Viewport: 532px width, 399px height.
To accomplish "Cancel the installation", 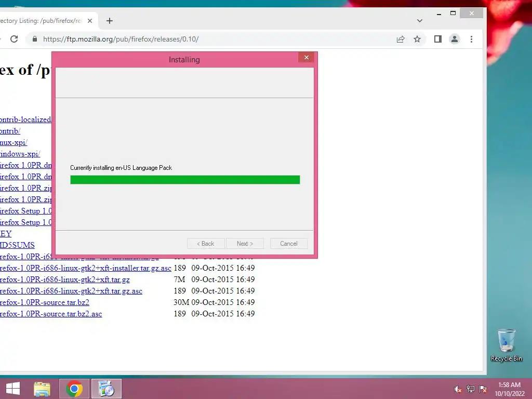I will (x=289, y=244).
